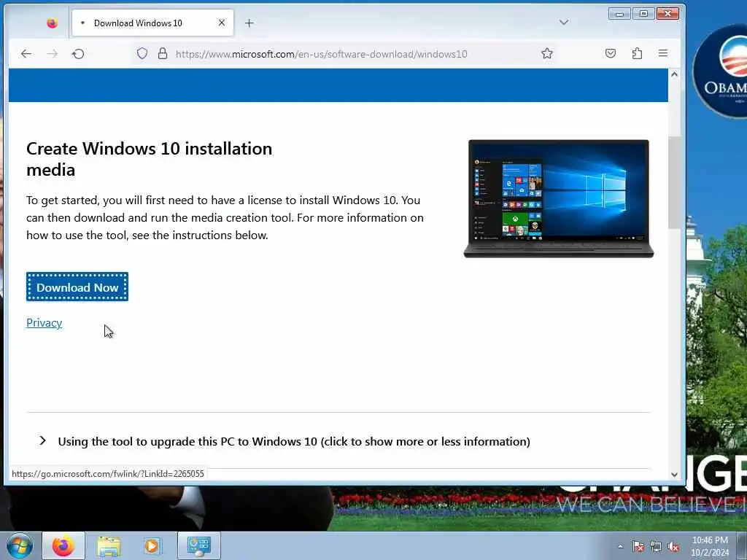Open Firefox hamburger application menu
The image size is (747, 560).
click(x=663, y=53)
